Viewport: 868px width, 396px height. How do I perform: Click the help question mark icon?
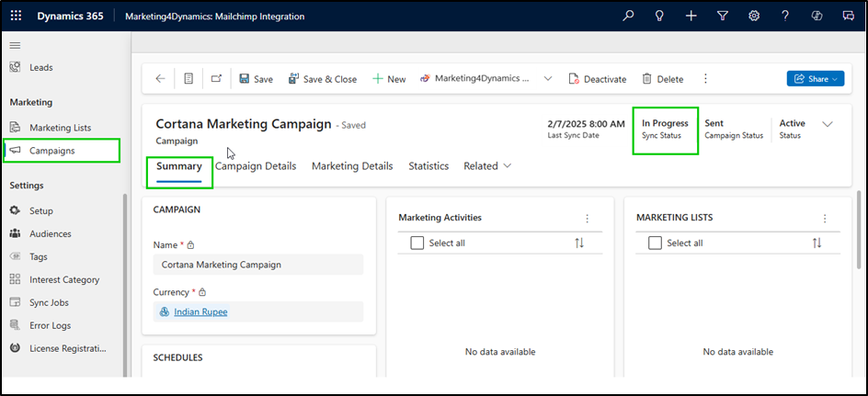point(784,17)
